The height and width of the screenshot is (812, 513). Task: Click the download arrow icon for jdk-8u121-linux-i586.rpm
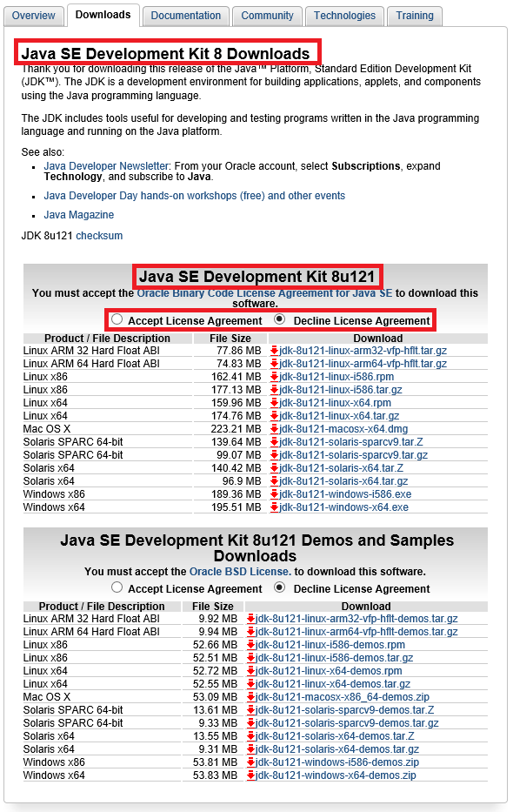coord(275,377)
